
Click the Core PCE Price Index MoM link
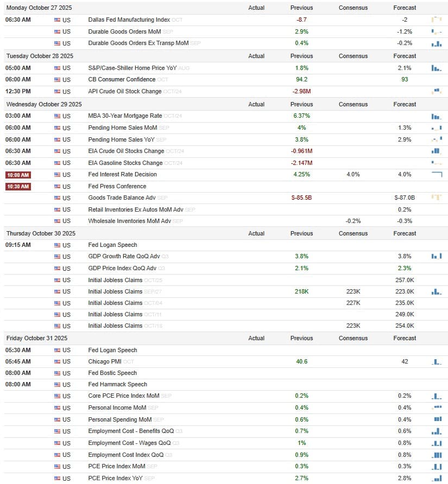click(124, 396)
